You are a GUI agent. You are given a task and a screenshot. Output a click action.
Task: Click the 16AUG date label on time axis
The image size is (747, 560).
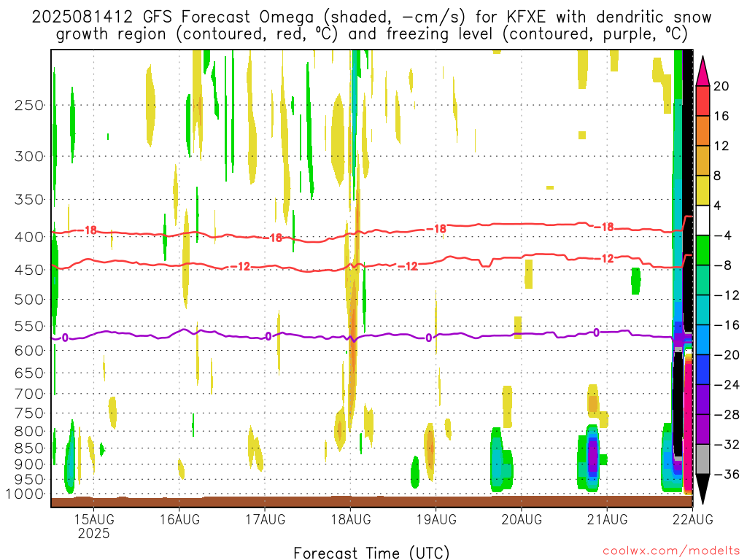pos(179,519)
